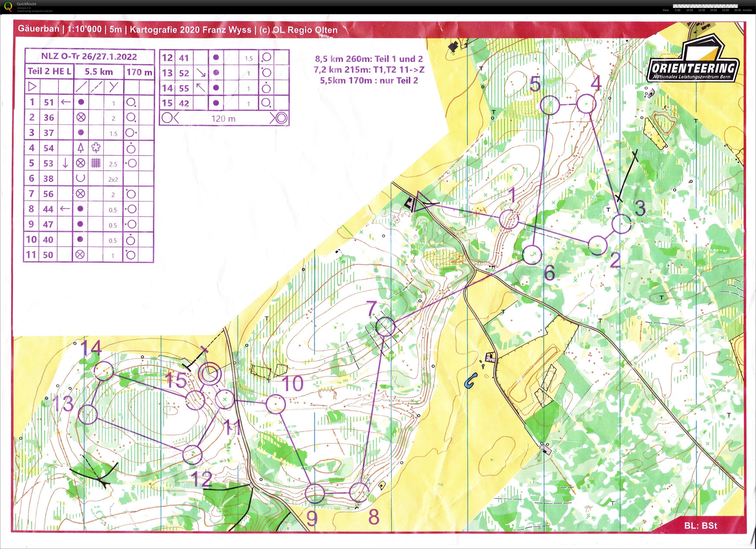Screen dimensions: 756x549
Task: Click control circle 9 on the map
Action: coord(315,494)
